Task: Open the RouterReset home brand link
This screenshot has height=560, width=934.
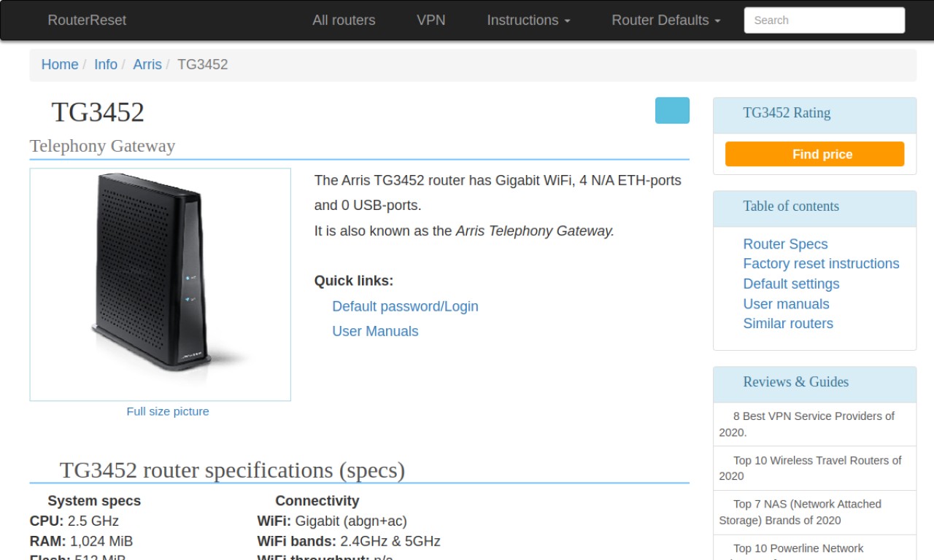Action: pyautogui.click(x=87, y=20)
